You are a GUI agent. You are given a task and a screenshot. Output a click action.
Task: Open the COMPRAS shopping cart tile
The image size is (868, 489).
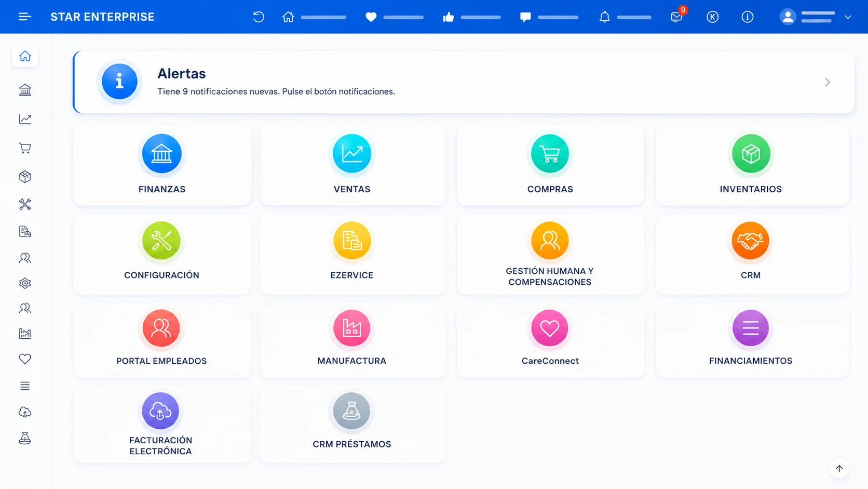(550, 165)
